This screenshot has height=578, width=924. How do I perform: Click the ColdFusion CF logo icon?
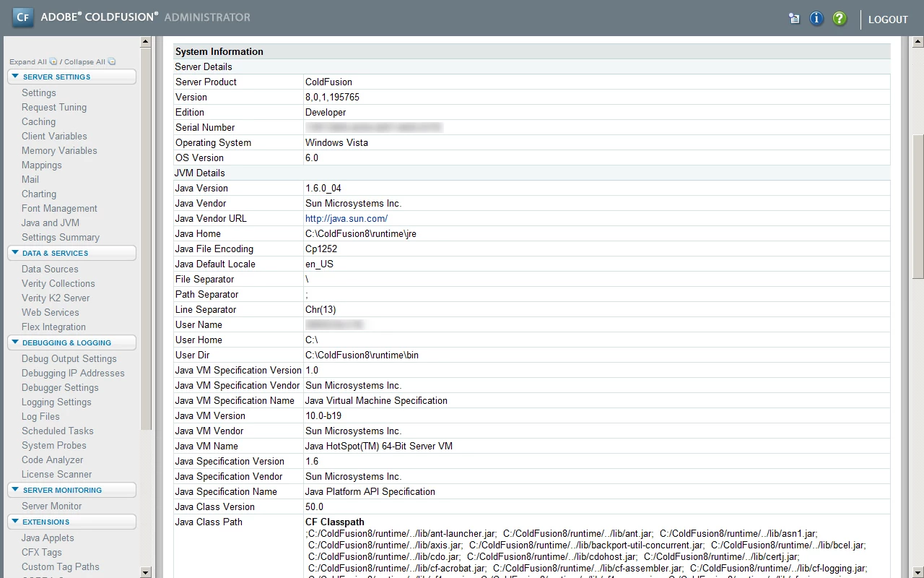pyautogui.click(x=23, y=17)
